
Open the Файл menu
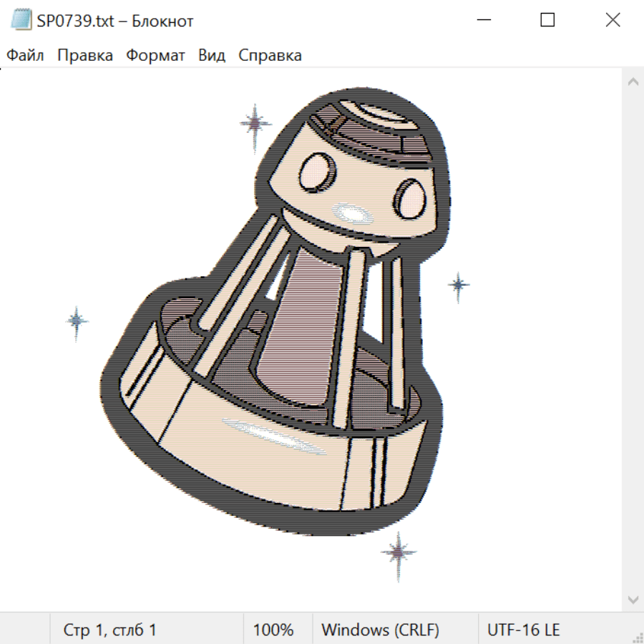(25, 56)
